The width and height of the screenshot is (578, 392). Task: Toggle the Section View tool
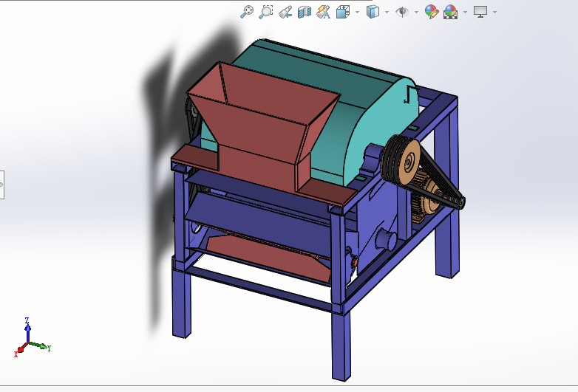pyautogui.click(x=305, y=12)
